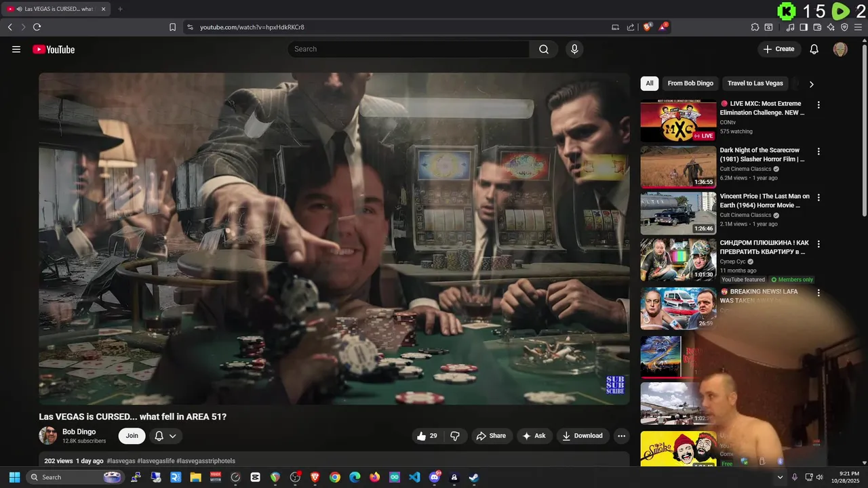This screenshot has height=488, width=868.
Task: Dislike the video with thumbs down
Action: pyautogui.click(x=455, y=436)
